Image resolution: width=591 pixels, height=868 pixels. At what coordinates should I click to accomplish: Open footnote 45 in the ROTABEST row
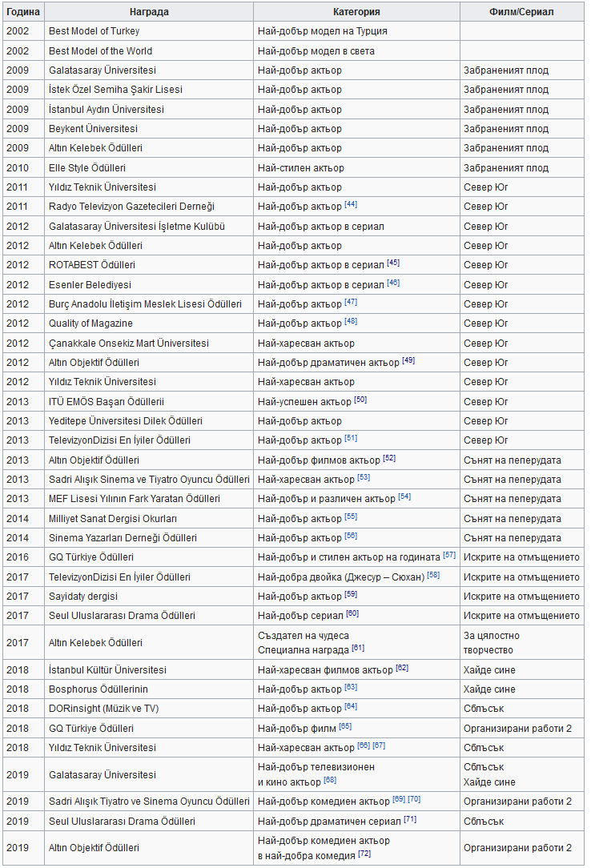coord(393,263)
